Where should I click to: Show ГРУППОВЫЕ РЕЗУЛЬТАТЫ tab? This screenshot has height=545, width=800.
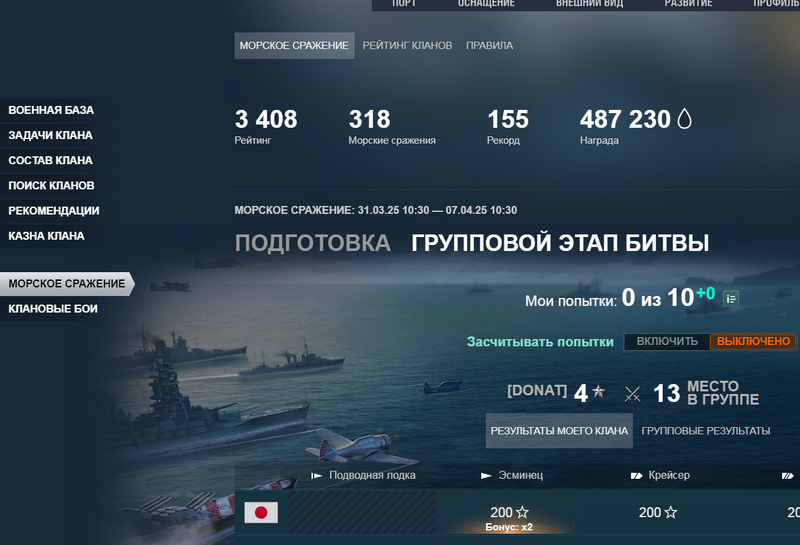coord(706,431)
